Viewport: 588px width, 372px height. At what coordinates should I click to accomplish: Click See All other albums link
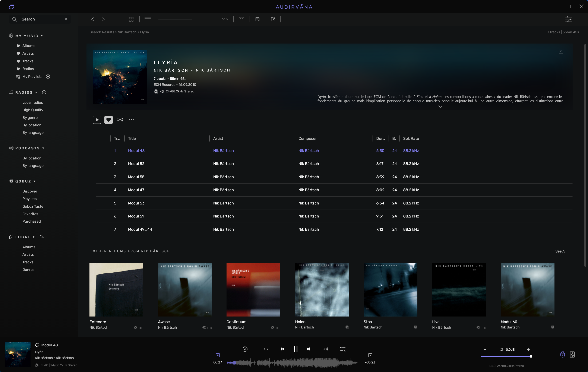point(560,251)
